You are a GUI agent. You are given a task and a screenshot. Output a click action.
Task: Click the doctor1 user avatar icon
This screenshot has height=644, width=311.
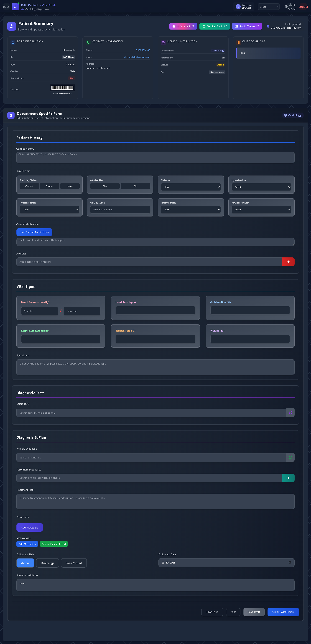click(x=238, y=7)
